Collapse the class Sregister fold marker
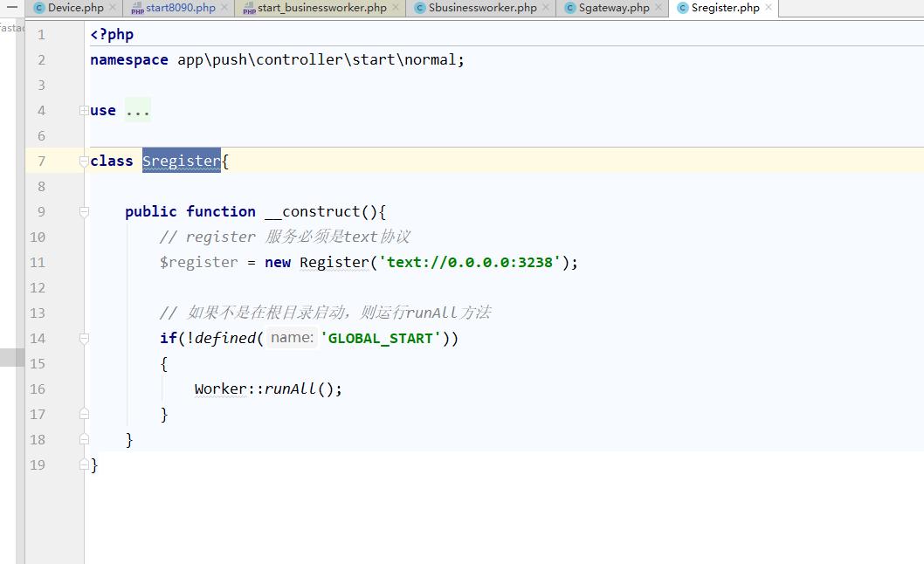The width and height of the screenshot is (924, 564). [x=84, y=161]
